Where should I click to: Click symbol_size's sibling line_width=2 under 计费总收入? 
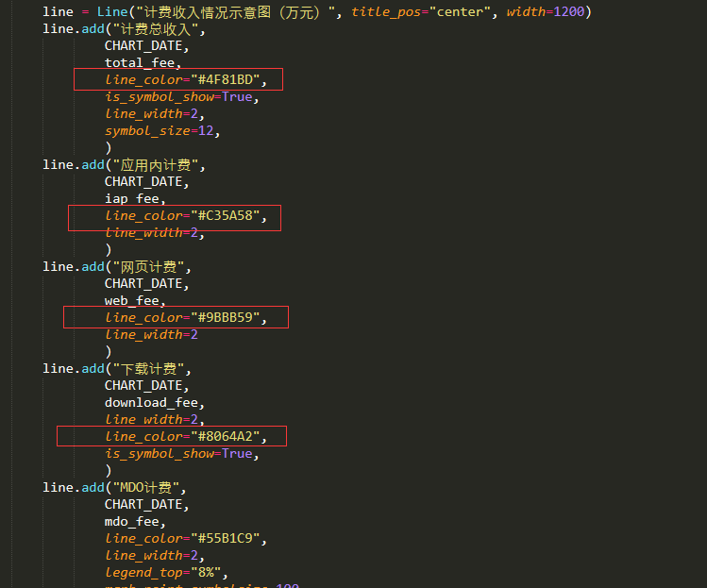(x=151, y=113)
